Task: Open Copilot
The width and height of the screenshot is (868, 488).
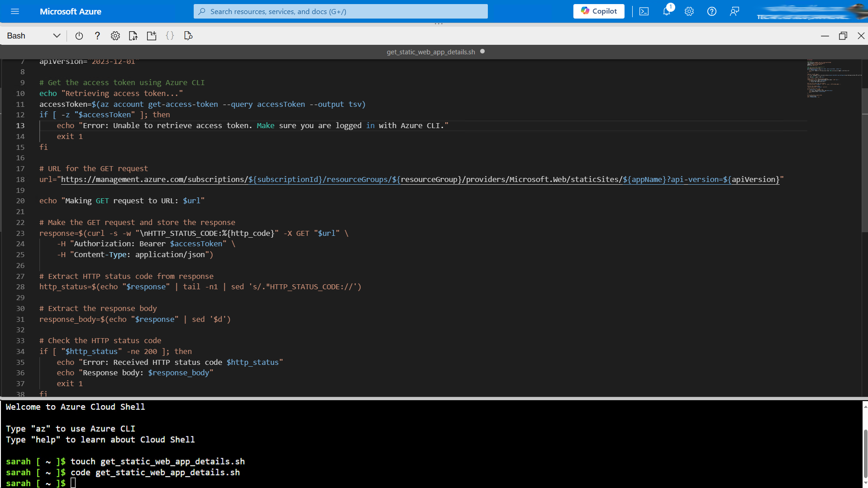Action: pyautogui.click(x=598, y=11)
